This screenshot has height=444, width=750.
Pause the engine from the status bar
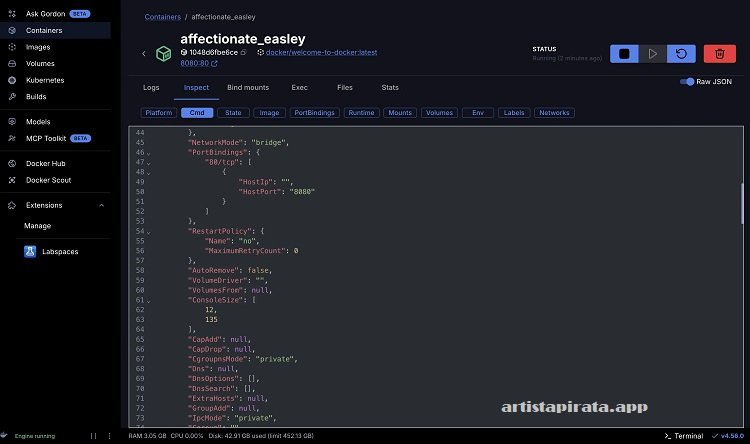(x=93, y=436)
